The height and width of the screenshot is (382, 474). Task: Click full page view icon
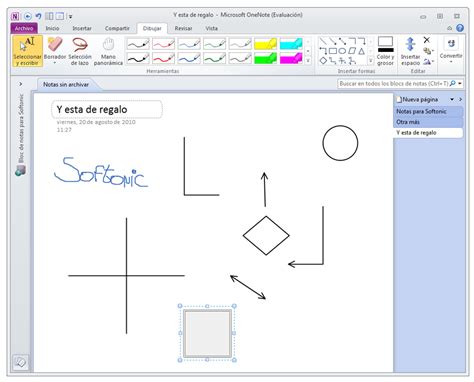(60, 16)
